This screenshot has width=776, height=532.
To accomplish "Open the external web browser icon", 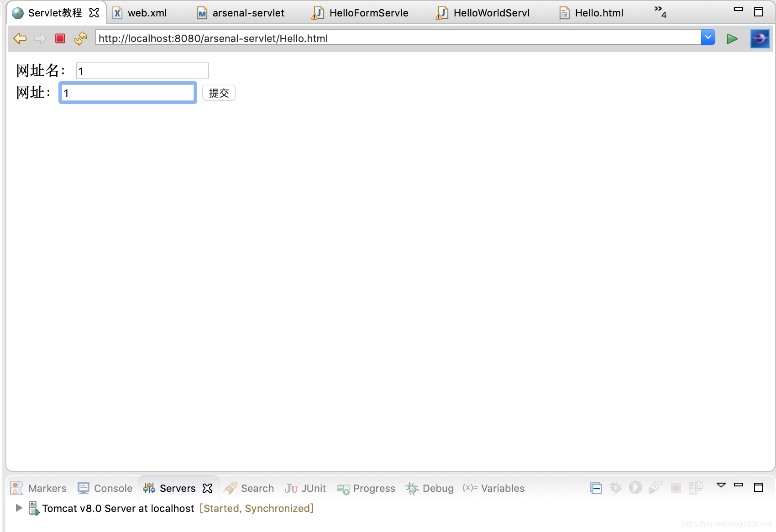I will (x=760, y=38).
